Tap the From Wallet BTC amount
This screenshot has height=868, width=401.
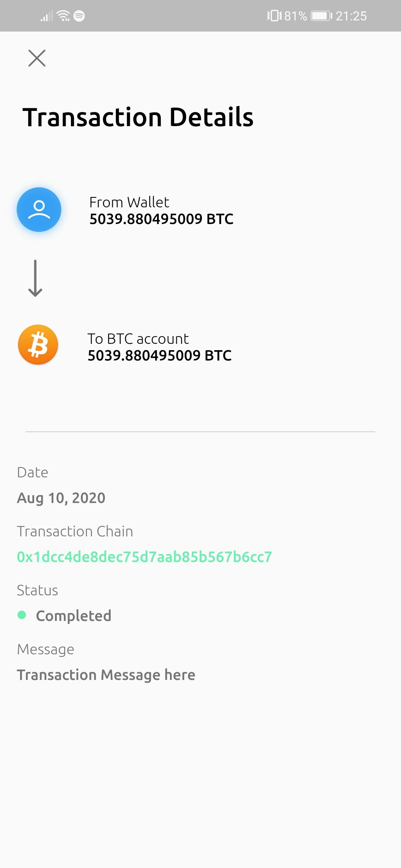(162, 219)
